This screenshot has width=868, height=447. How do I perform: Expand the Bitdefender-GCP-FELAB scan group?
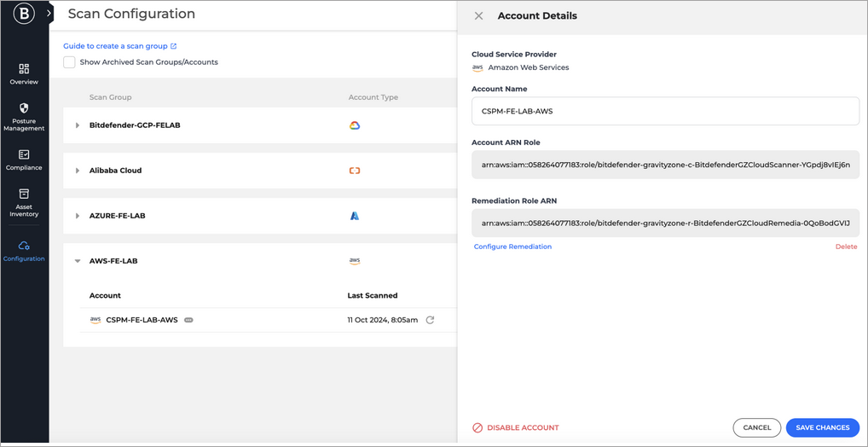pyautogui.click(x=78, y=125)
